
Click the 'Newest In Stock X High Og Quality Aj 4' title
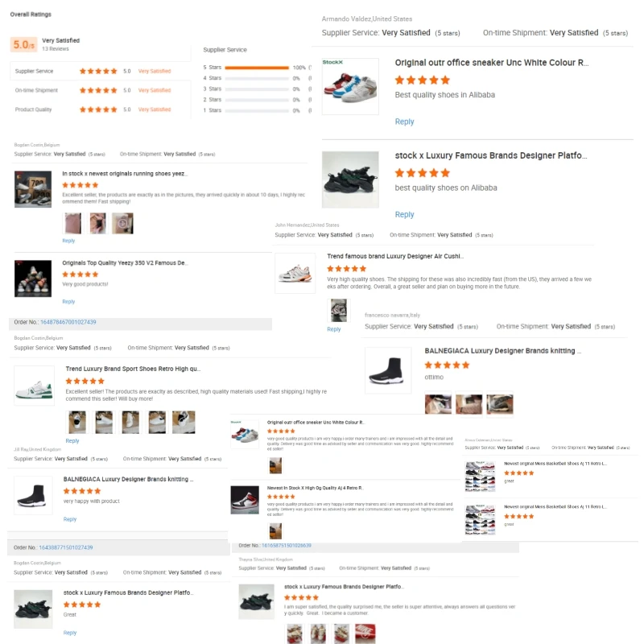tap(315, 488)
